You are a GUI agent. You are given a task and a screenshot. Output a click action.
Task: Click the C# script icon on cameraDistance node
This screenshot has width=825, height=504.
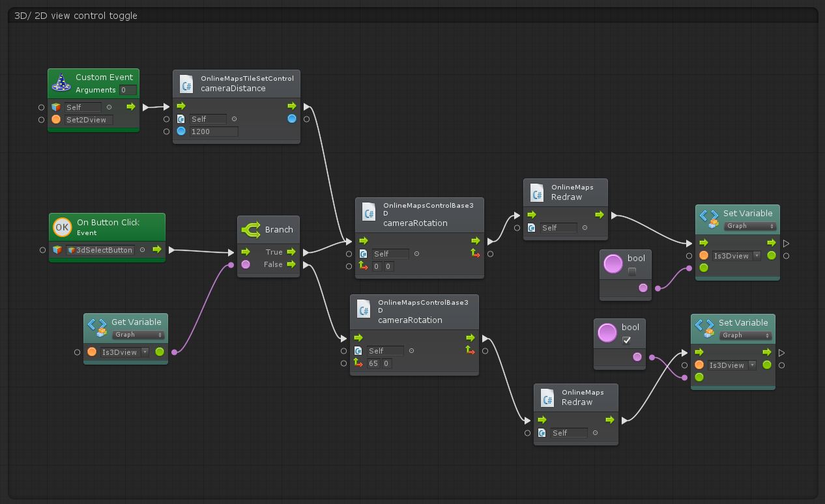pos(186,84)
